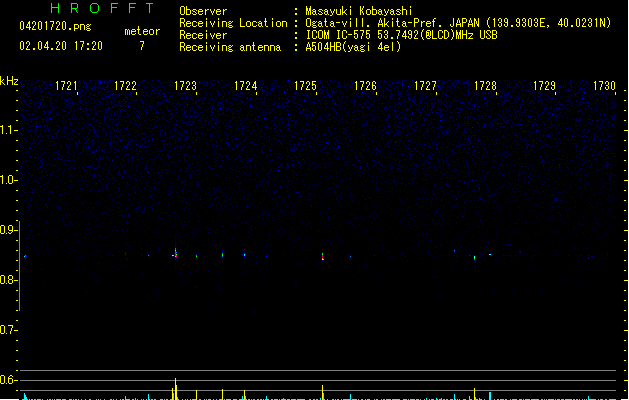Click the HROFFT title text
The width and height of the screenshot is (629, 400).
(x=102, y=8)
